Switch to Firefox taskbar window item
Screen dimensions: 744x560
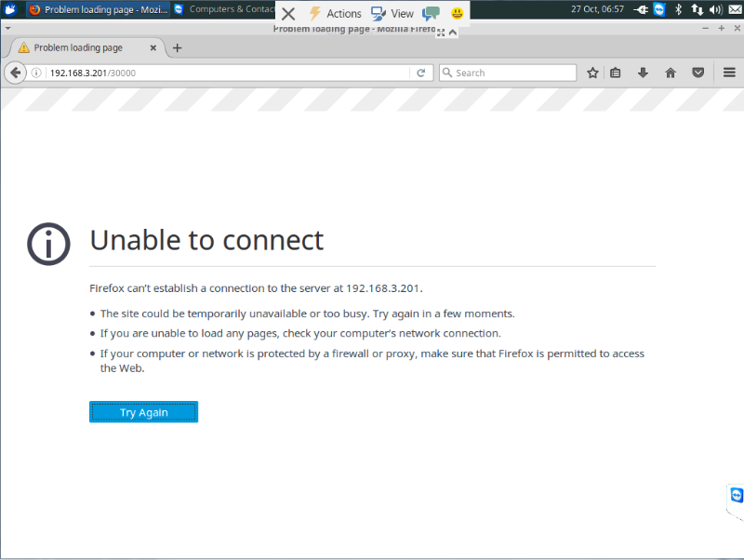(x=99, y=9)
